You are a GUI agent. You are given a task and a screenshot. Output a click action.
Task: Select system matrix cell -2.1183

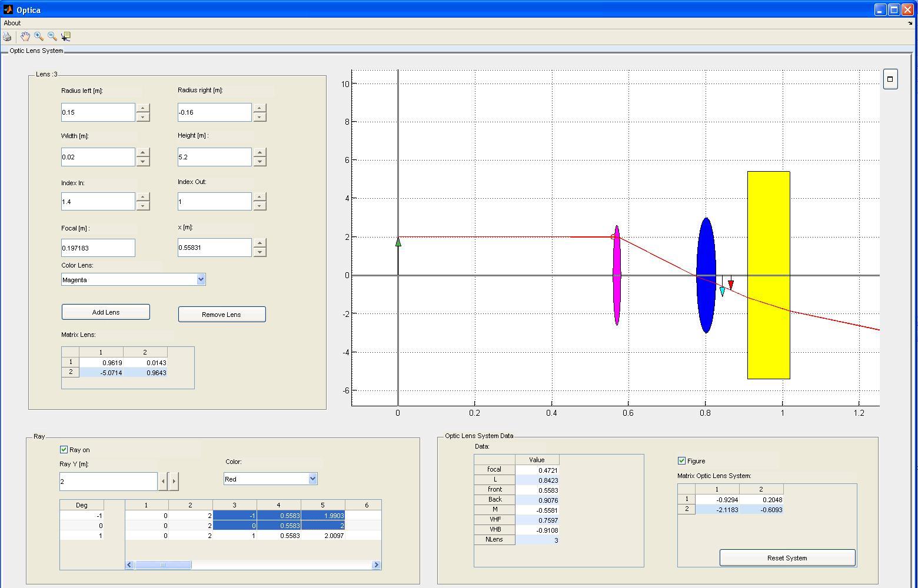pyautogui.click(x=717, y=510)
